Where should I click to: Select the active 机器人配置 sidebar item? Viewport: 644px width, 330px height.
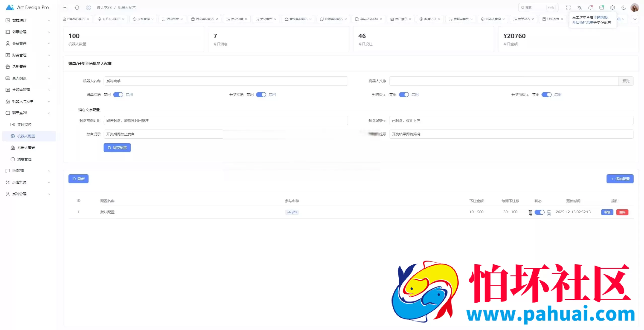pyautogui.click(x=29, y=136)
